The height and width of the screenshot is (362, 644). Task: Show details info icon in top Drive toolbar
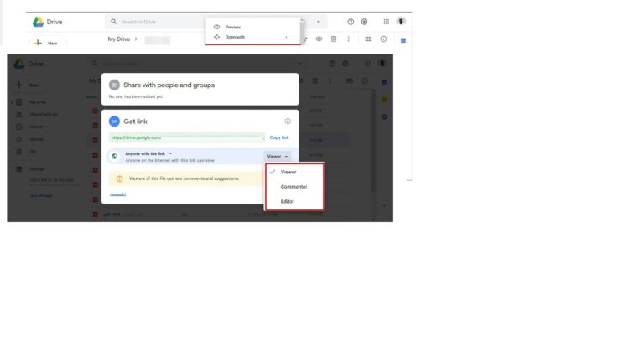[383, 39]
